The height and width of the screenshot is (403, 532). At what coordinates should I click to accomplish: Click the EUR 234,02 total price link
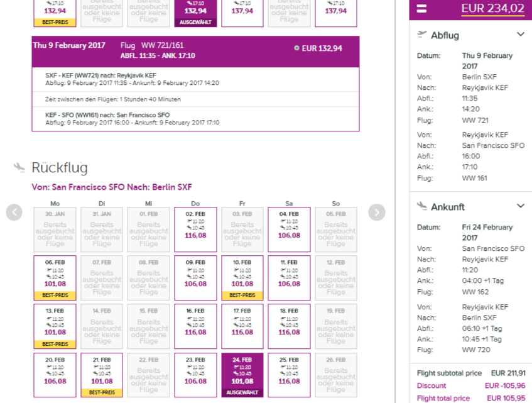492,8
